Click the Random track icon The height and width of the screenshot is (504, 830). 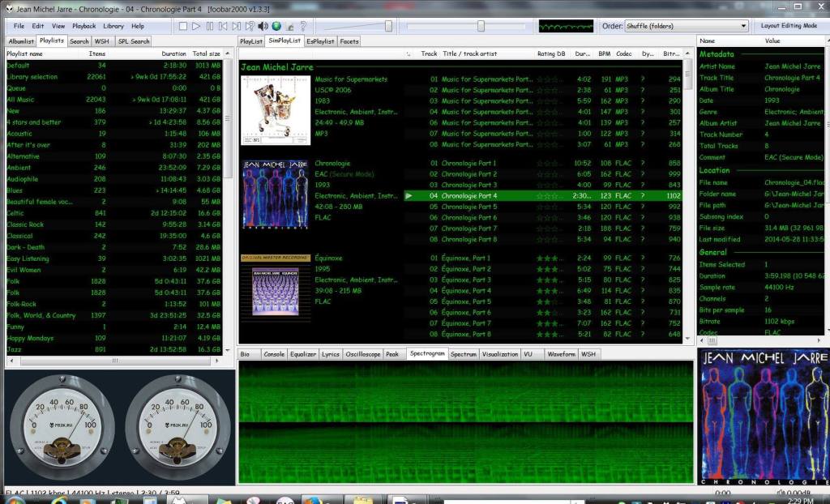248,26
